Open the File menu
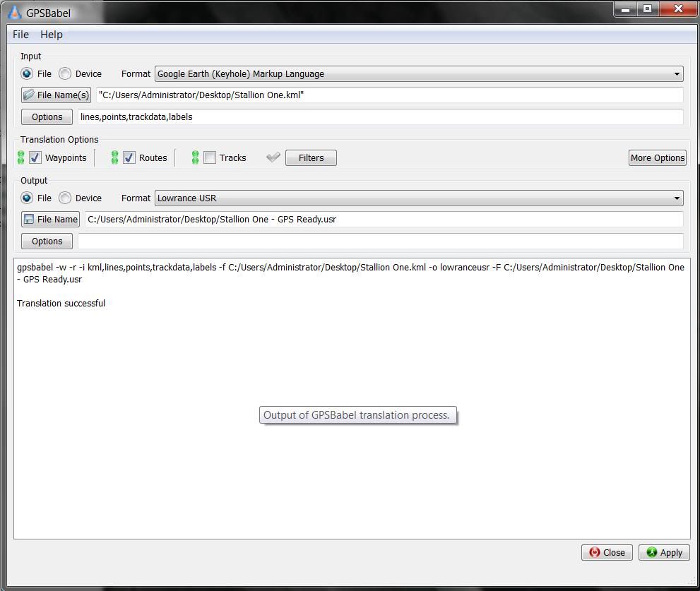The height and width of the screenshot is (591, 700). [x=20, y=35]
